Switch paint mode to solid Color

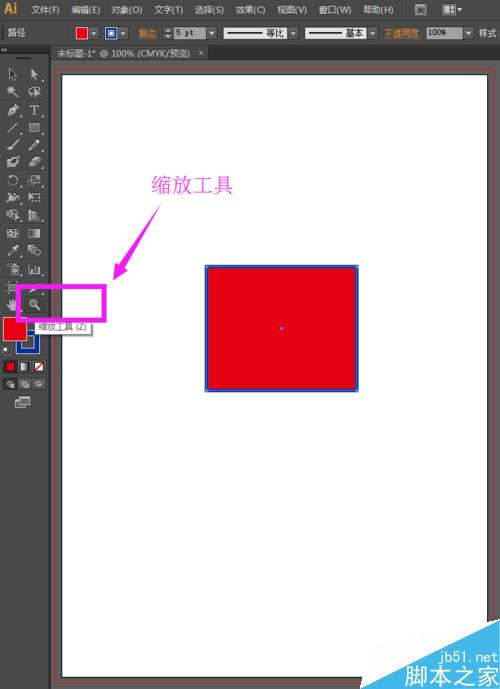[x=10, y=366]
